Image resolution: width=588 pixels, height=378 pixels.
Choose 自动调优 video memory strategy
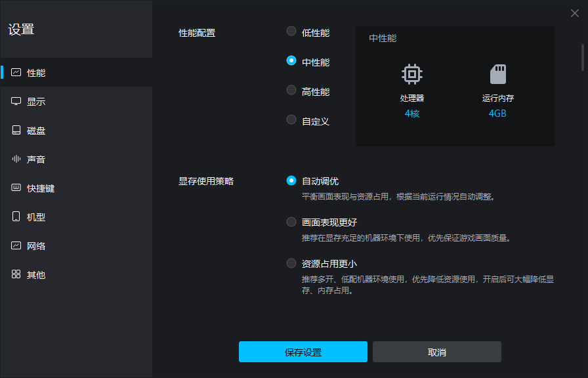[291, 180]
